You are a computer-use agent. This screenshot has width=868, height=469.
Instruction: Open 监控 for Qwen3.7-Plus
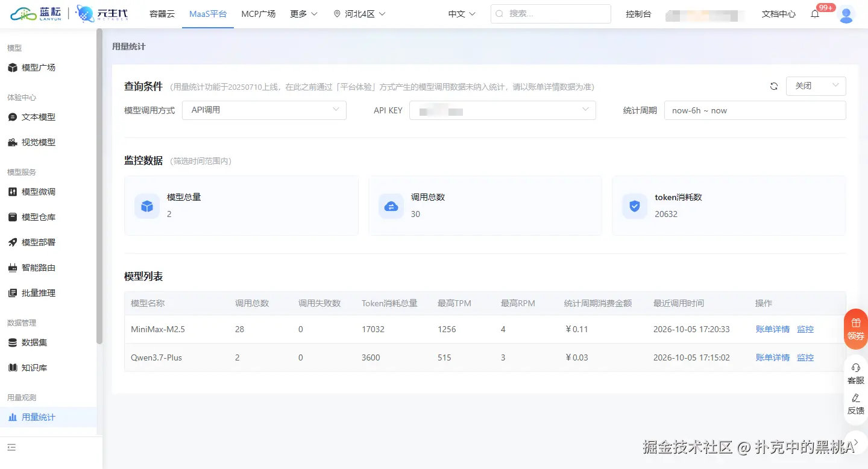pyautogui.click(x=805, y=357)
